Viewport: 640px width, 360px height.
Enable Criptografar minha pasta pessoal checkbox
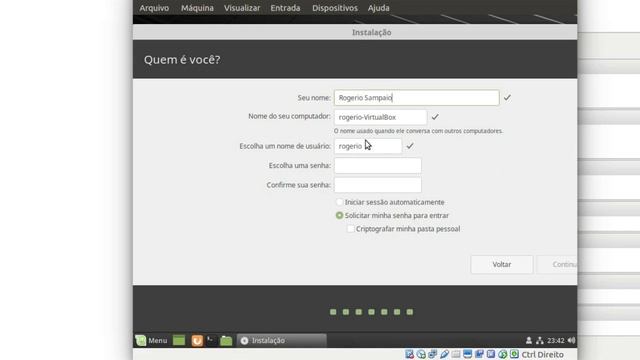click(x=351, y=229)
